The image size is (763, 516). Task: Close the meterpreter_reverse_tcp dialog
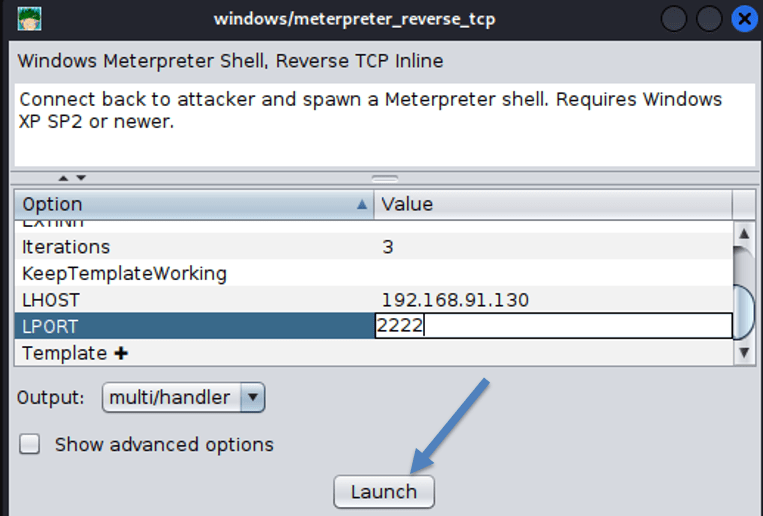coord(743,19)
